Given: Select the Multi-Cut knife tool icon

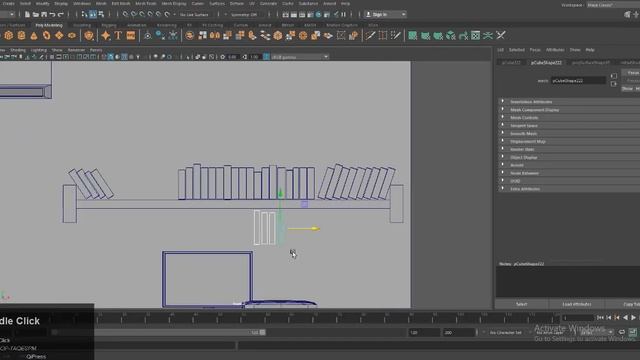Looking at the screenshot, I should 370,36.
